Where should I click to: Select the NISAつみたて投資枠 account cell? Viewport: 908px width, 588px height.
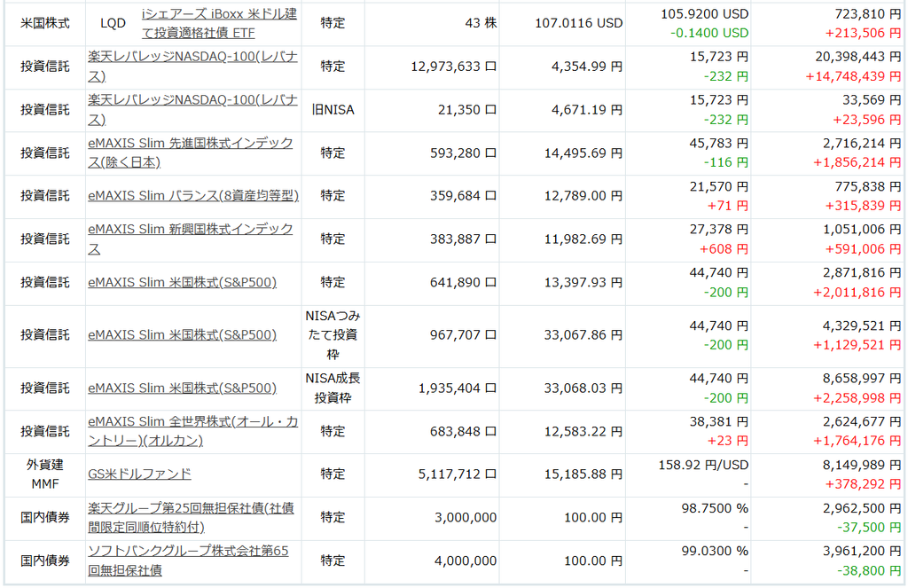coord(333,335)
